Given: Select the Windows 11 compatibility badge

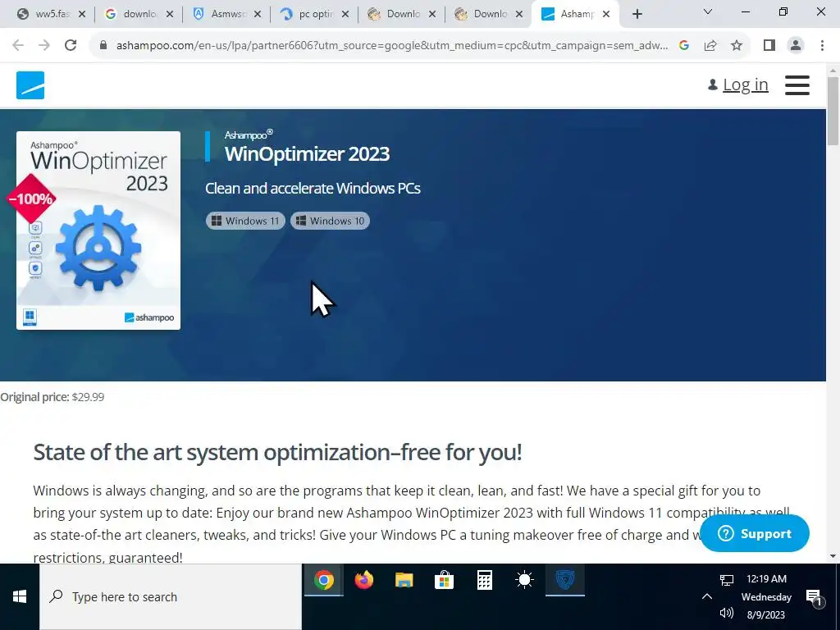Looking at the screenshot, I should [245, 221].
